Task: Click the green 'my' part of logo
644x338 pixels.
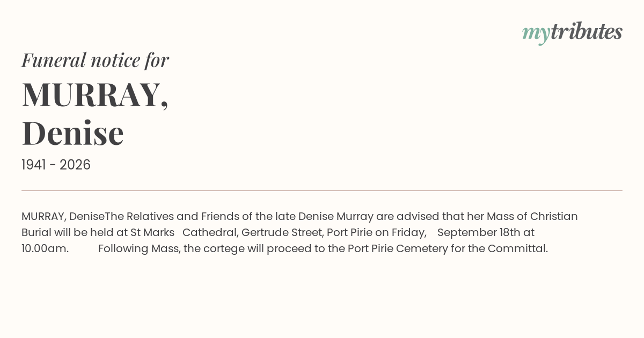Action: 536,34
